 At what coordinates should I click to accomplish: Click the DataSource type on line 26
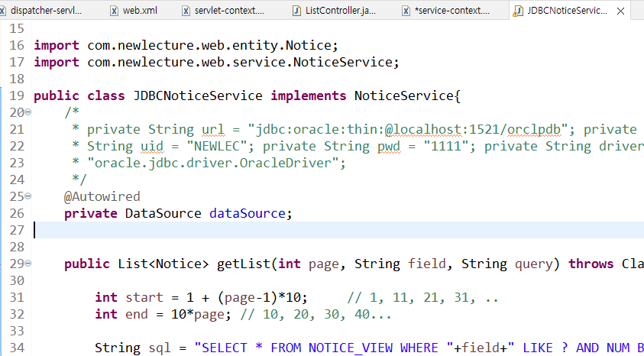[163, 213]
